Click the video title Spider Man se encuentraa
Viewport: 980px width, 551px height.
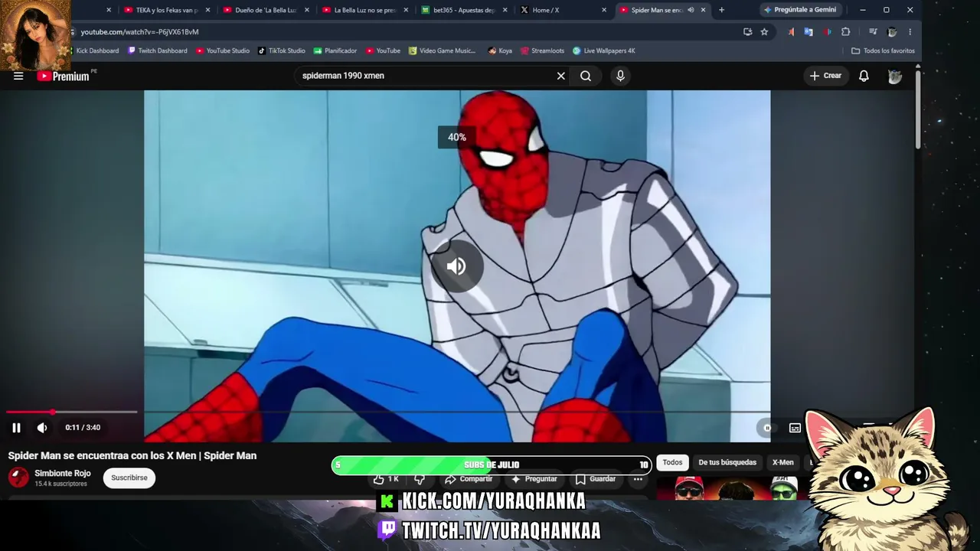[x=132, y=455]
